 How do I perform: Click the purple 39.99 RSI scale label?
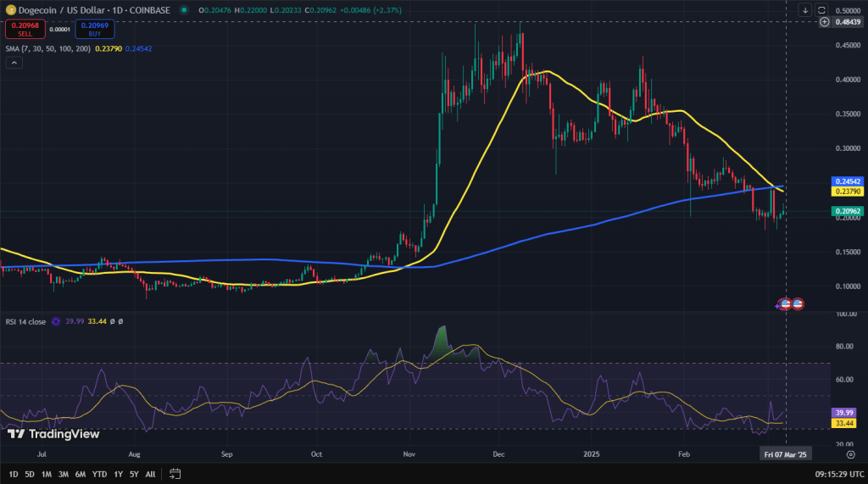[844, 413]
